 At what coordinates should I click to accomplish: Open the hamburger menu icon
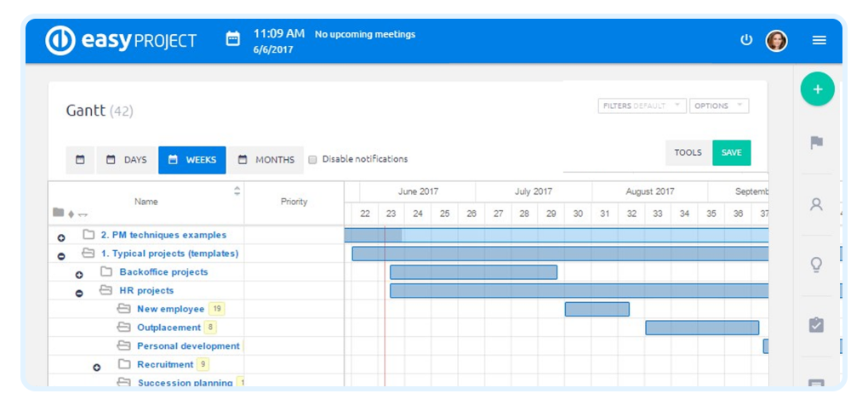click(x=819, y=40)
